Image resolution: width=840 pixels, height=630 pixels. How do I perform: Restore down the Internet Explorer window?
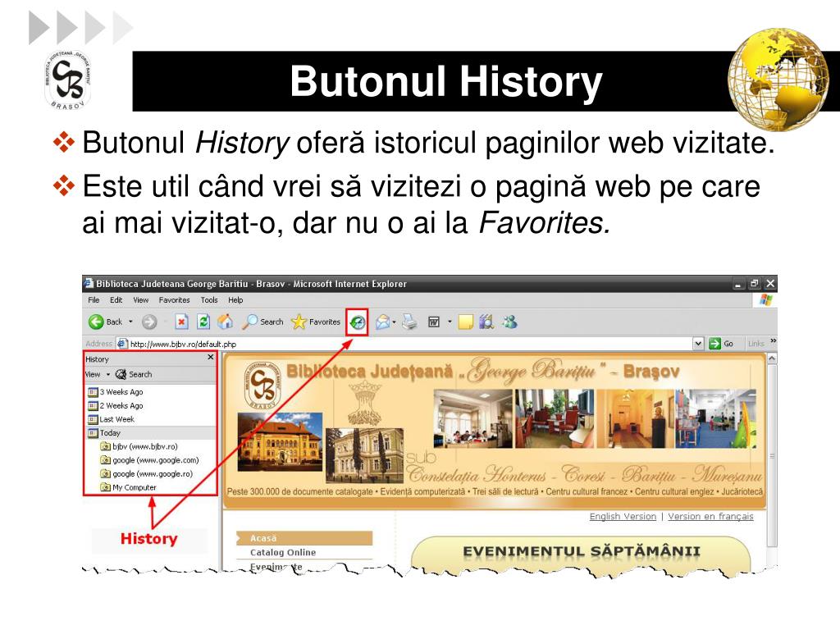click(x=755, y=284)
